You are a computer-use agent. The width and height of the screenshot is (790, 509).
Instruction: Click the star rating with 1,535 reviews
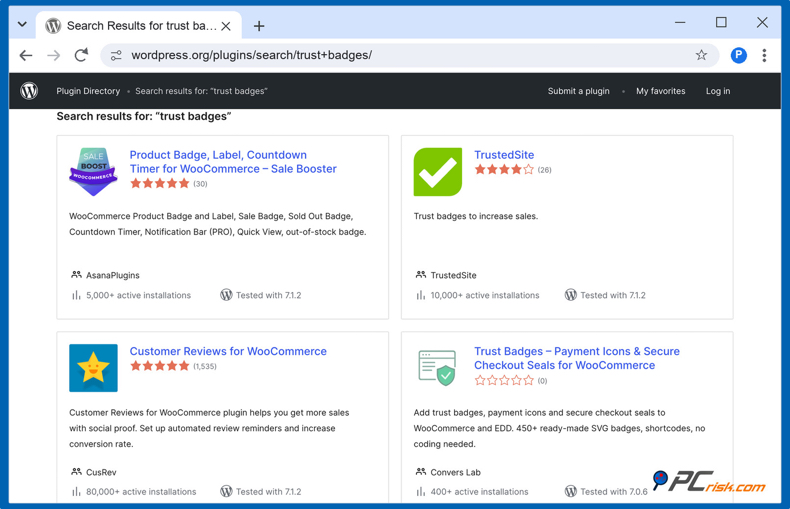[x=160, y=366]
